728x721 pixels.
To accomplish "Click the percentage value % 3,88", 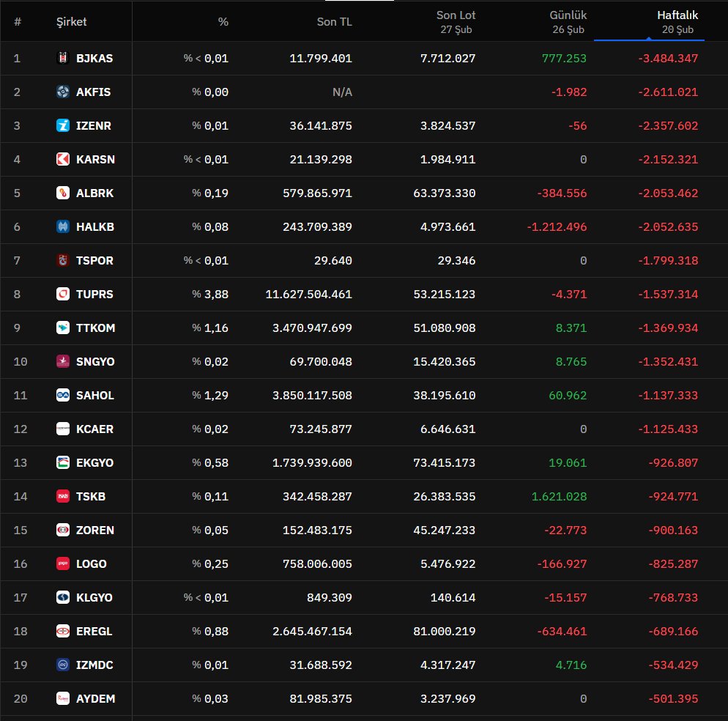I will (x=210, y=294).
